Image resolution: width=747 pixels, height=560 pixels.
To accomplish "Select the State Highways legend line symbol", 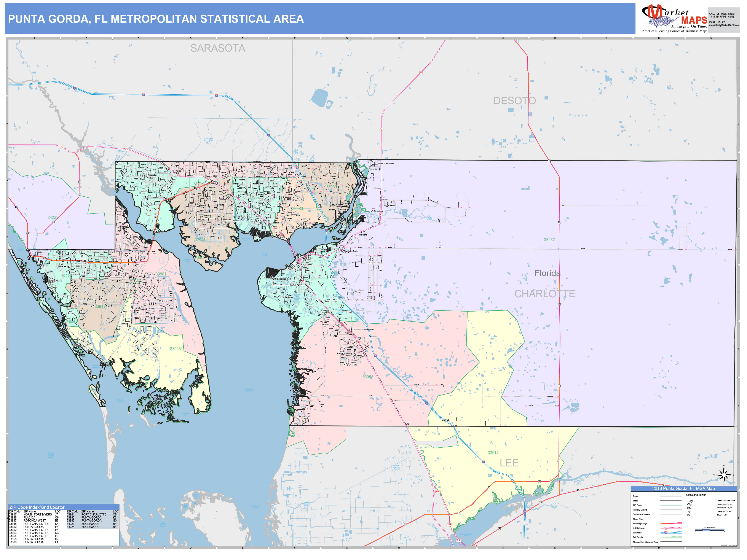I will (671, 523).
